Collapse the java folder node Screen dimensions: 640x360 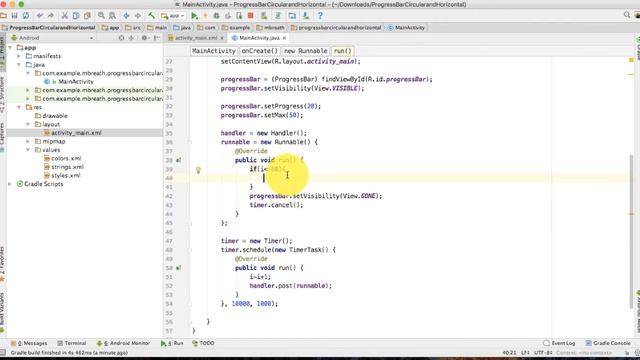pos(19,65)
